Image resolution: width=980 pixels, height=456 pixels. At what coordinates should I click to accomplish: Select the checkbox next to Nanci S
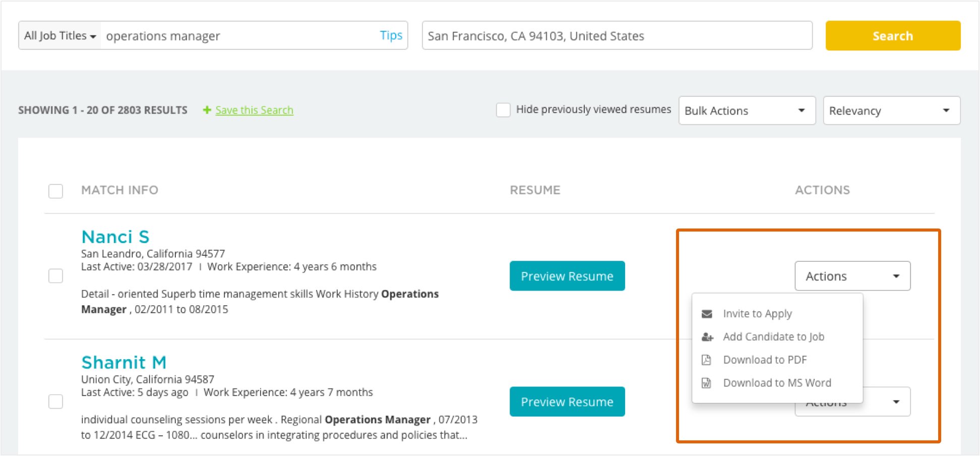(55, 276)
